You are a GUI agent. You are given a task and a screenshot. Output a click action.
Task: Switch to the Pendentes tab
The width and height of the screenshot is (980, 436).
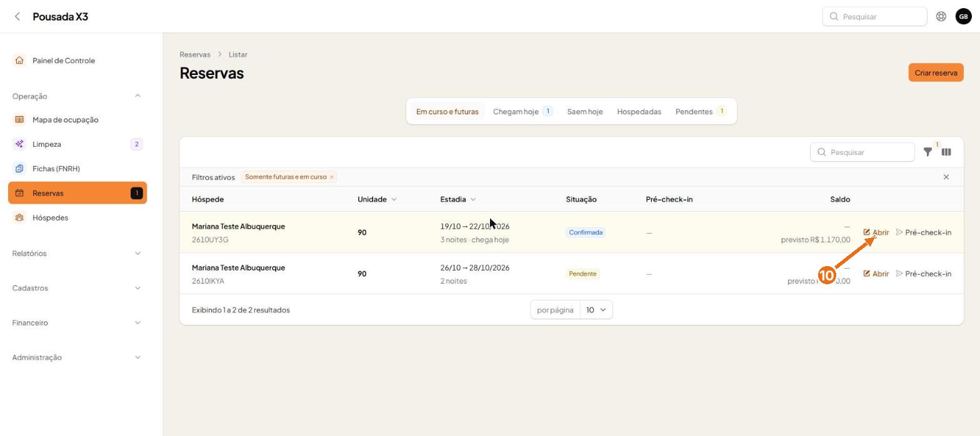click(x=701, y=111)
